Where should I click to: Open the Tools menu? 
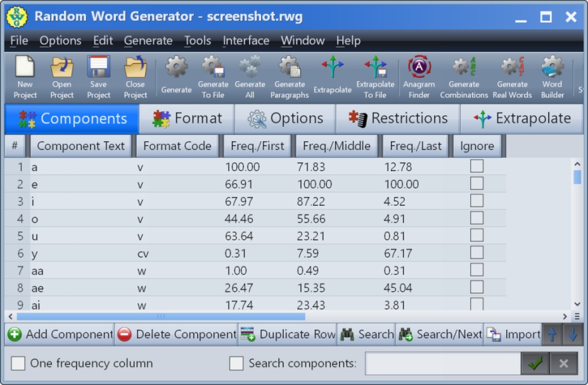197,41
